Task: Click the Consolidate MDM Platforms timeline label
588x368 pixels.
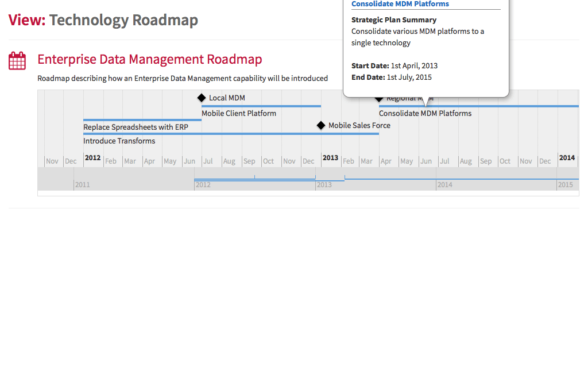Action: (x=425, y=113)
